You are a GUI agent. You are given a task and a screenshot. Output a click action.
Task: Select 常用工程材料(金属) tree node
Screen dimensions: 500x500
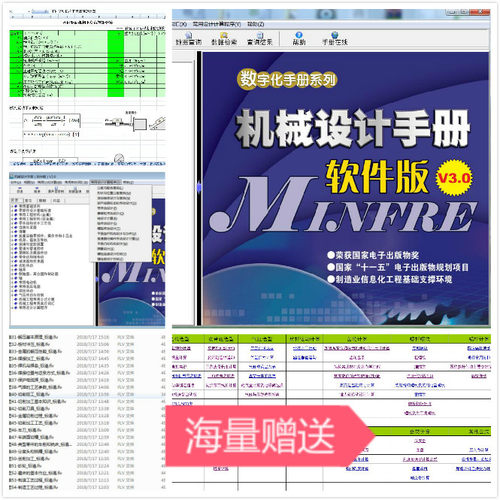pos(34,215)
